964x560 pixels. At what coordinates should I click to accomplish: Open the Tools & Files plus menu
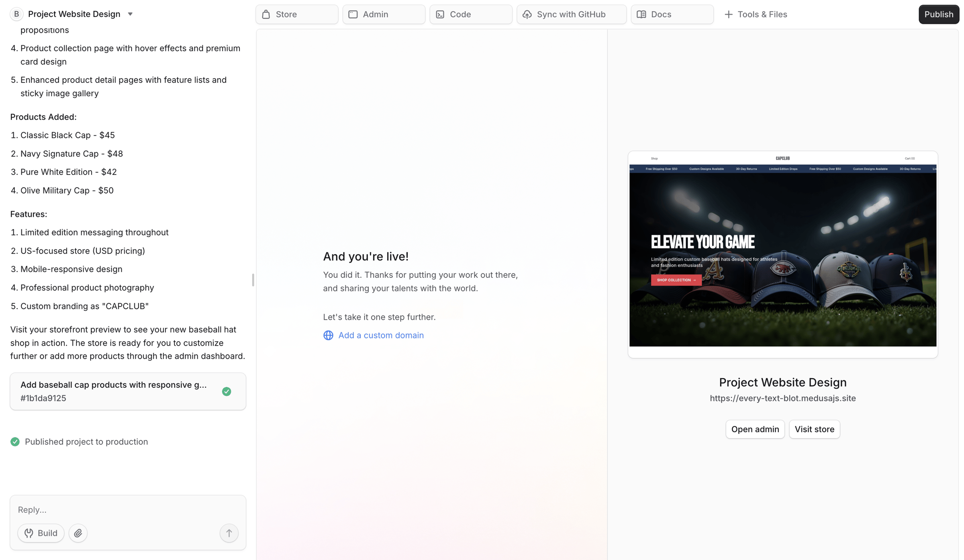pyautogui.click(x=755, y=14)
